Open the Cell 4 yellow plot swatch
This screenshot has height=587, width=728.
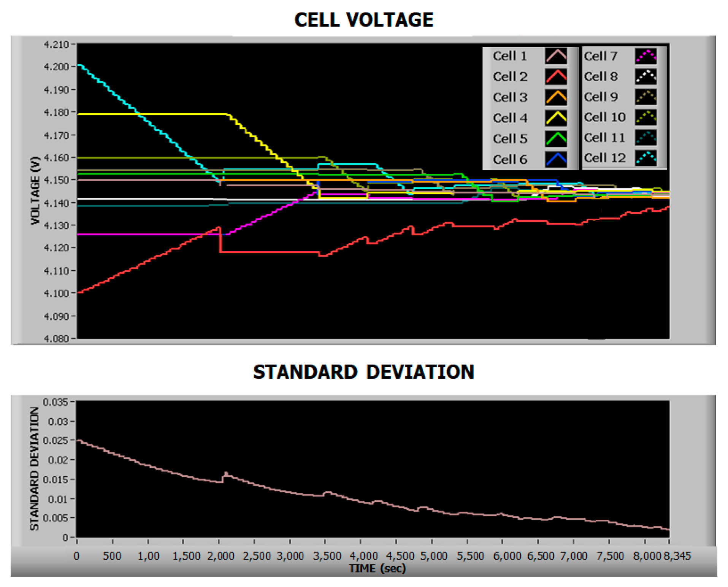[x=556, y=118]
